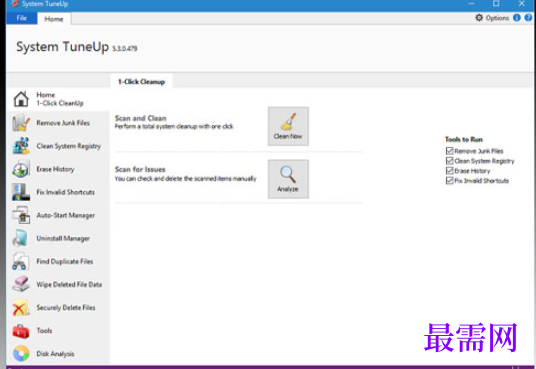Screen dimensions: 536x369
Task: Open the Options text link
Action: (497, 18)
